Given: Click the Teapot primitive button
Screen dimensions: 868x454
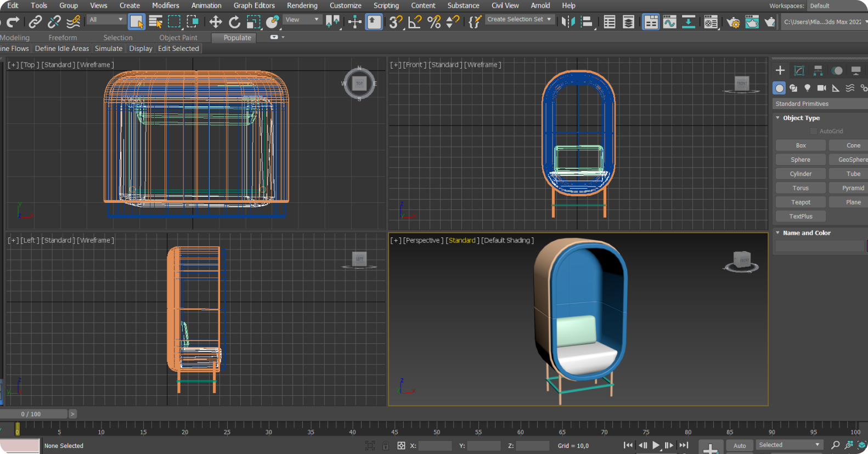Looking at the screenshot, I should click(x=801, y=202).
